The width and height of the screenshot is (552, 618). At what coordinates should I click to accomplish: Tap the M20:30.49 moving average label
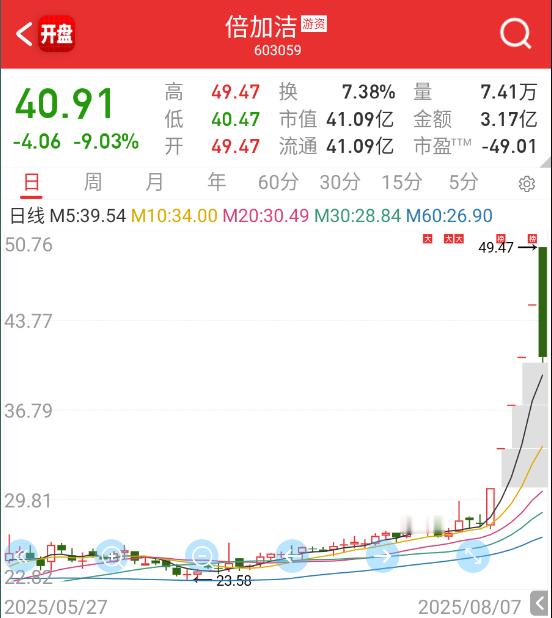pos(266,216)
